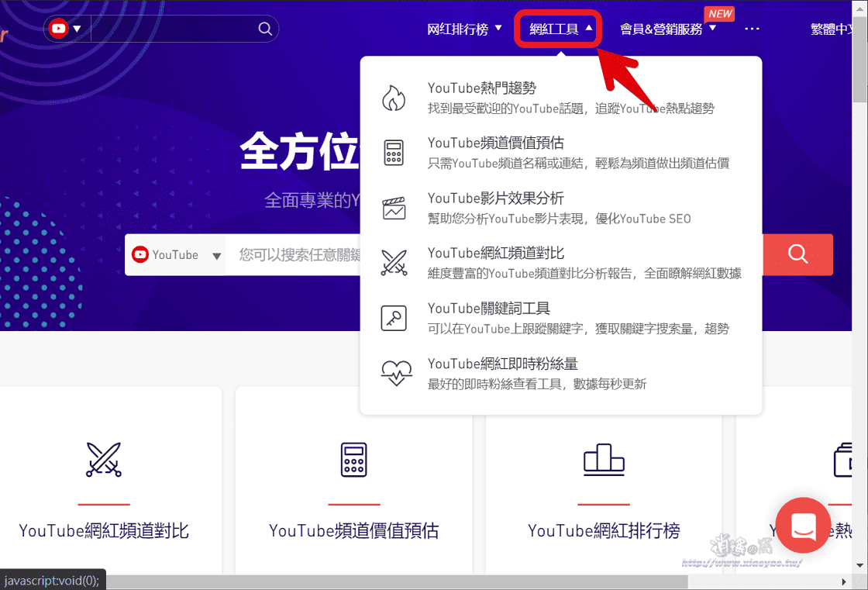868x590 pixels.
Task: Click the horizontal scrollbar thumb
Action: (398, 581)
